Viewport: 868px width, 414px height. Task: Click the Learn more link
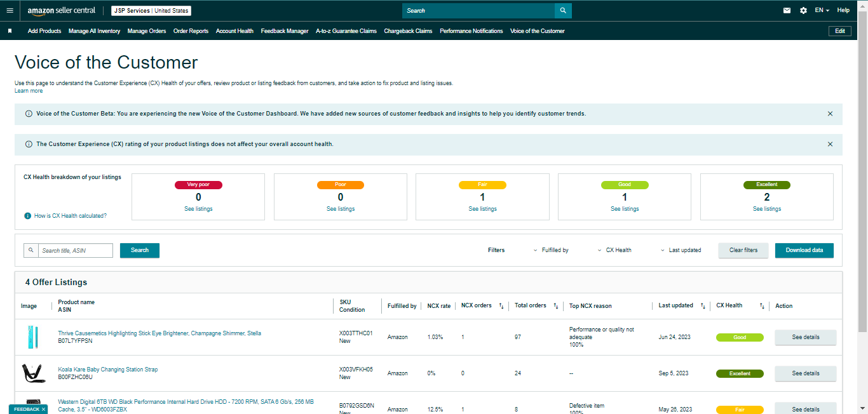tap(29, 91)
